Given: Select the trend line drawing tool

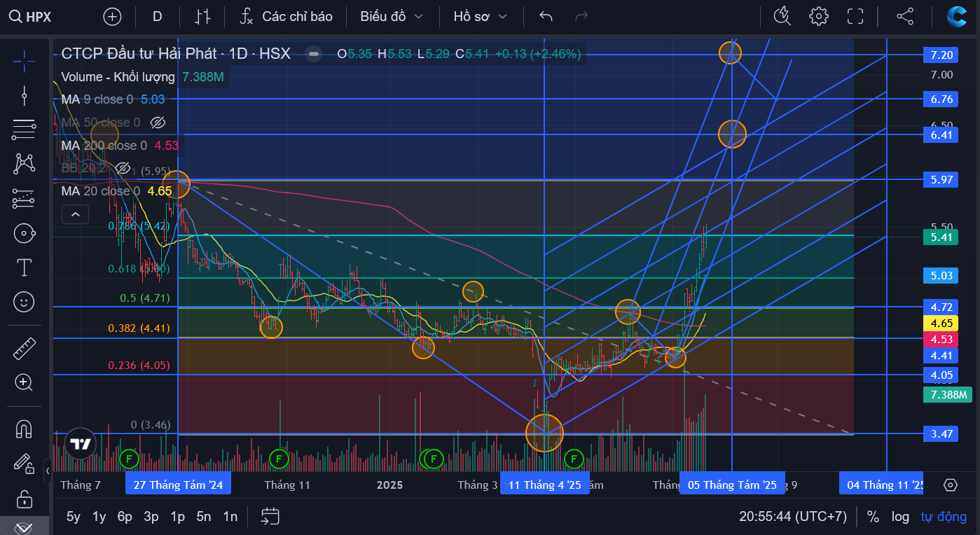Looking at the screenshot, I should tap(24, 95).
